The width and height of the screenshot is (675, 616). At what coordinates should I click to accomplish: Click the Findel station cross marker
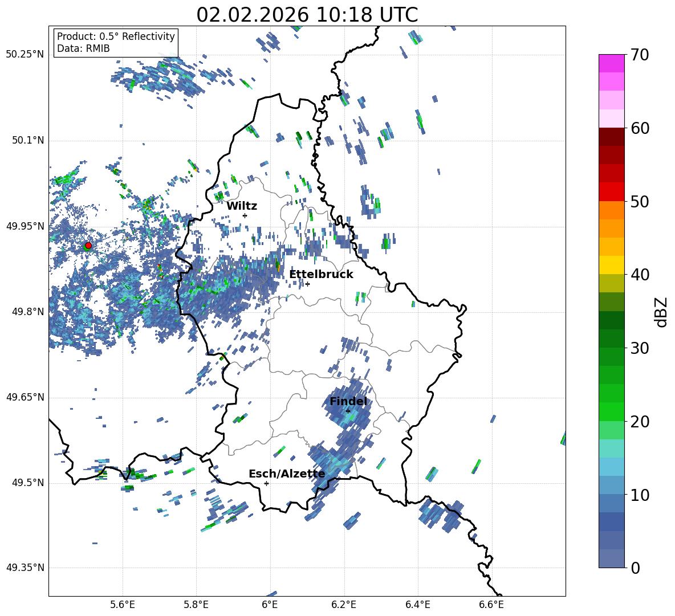[x=348, y=411]
